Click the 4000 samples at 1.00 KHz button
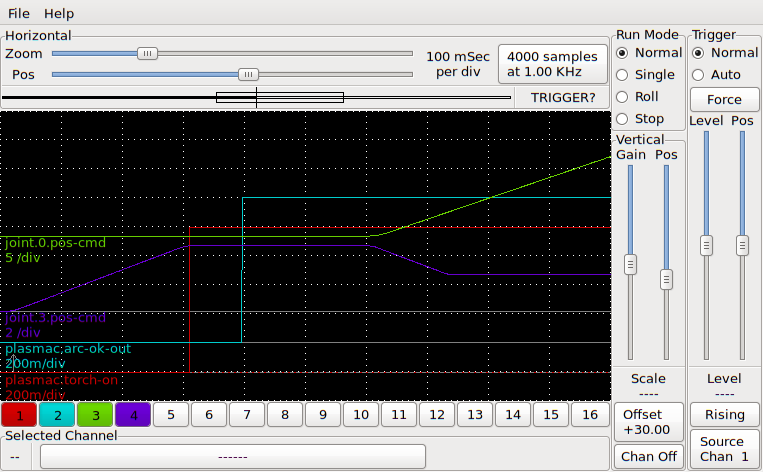 (552, 64)
